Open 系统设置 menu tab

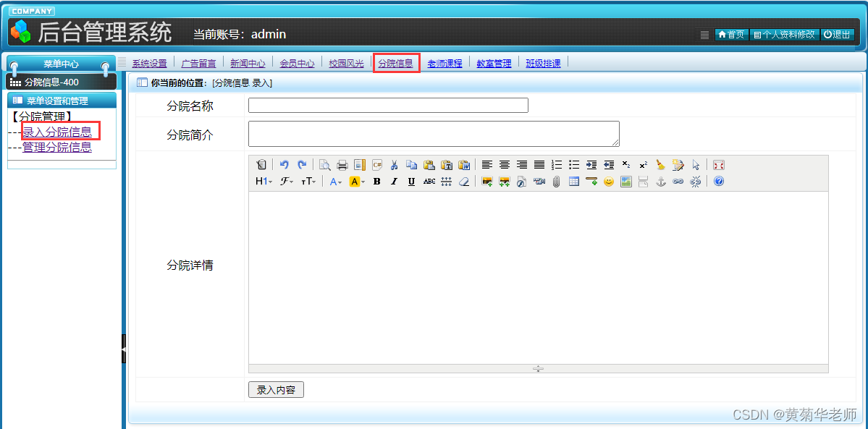(x=149, y=63)
